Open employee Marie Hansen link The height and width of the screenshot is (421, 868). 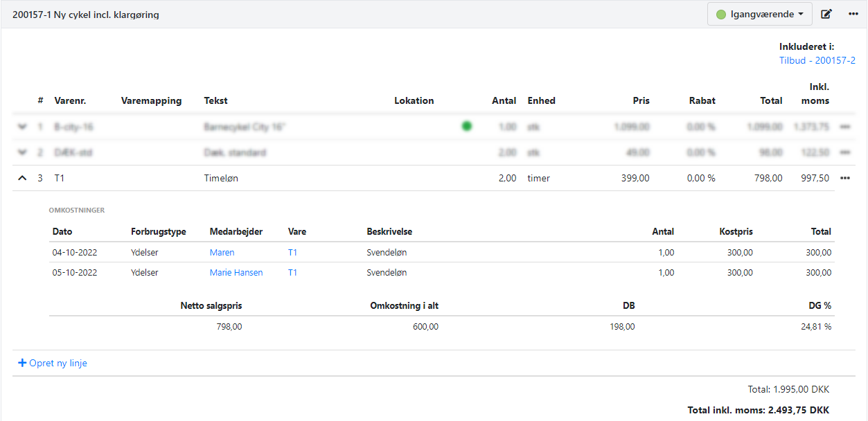pos(236,273)
